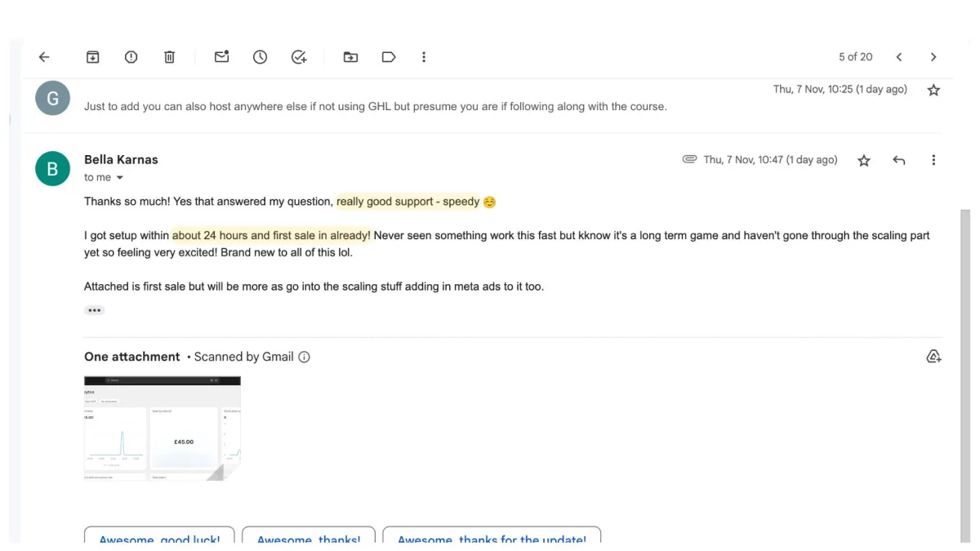Star Bella Karnas's message

click(864, 161)
